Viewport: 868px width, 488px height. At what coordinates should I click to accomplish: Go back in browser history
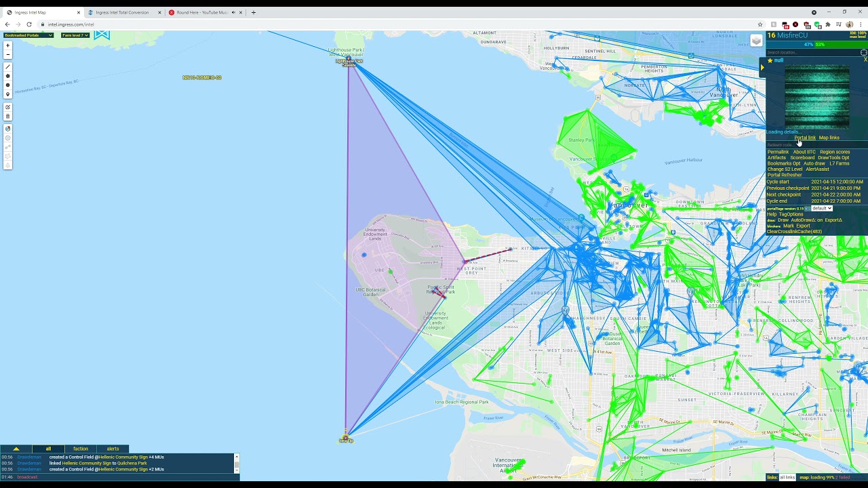[x=7, y=24]
